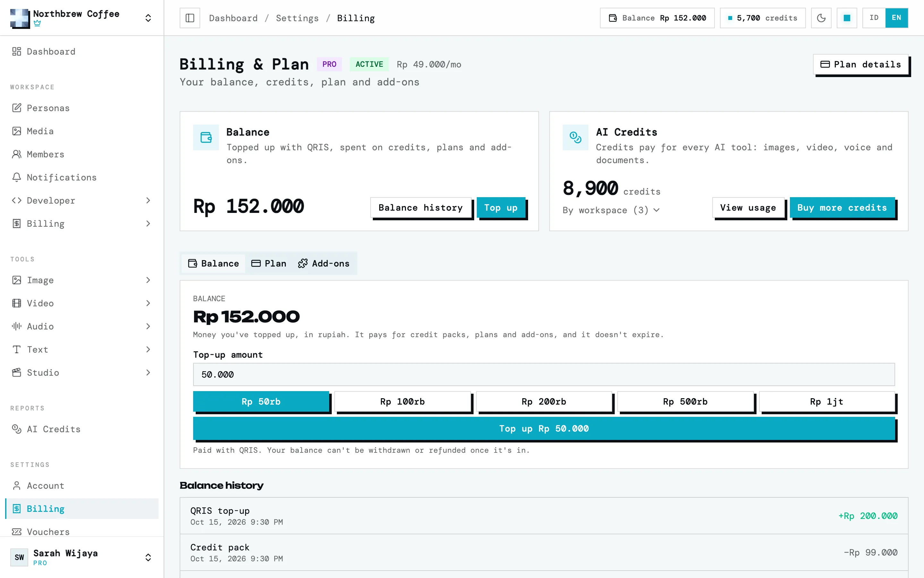Click the Balance history button

click(420, 207)
